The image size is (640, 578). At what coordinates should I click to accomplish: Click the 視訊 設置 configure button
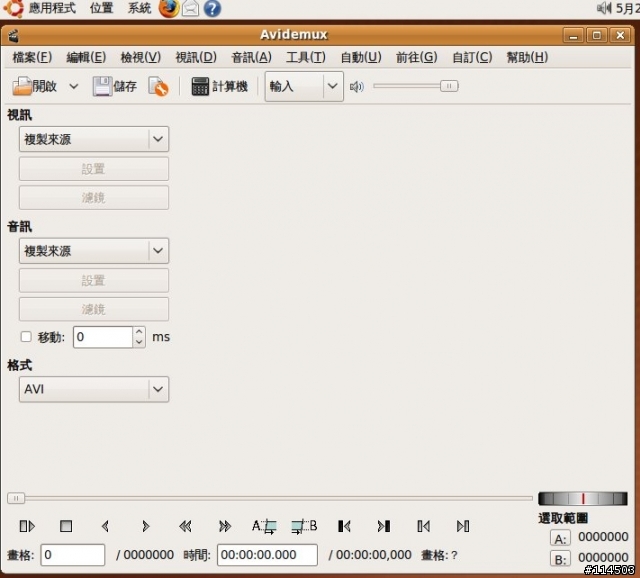[94, 169]
